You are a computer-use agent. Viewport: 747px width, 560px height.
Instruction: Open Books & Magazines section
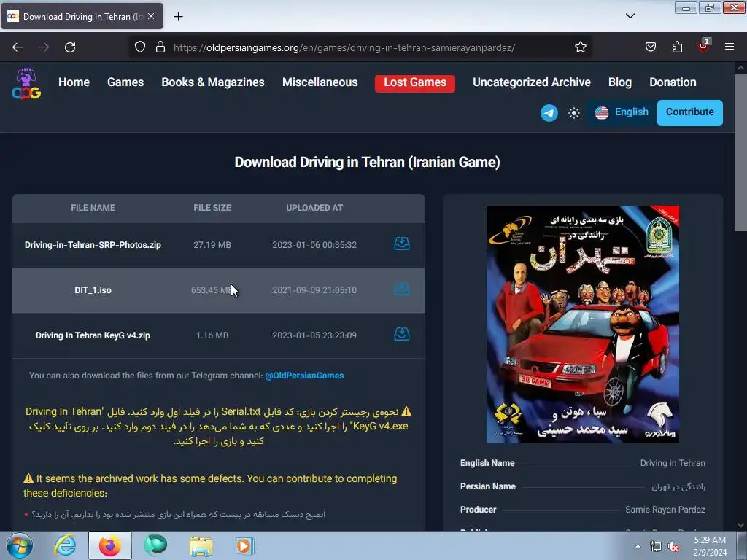click(213, 82)
